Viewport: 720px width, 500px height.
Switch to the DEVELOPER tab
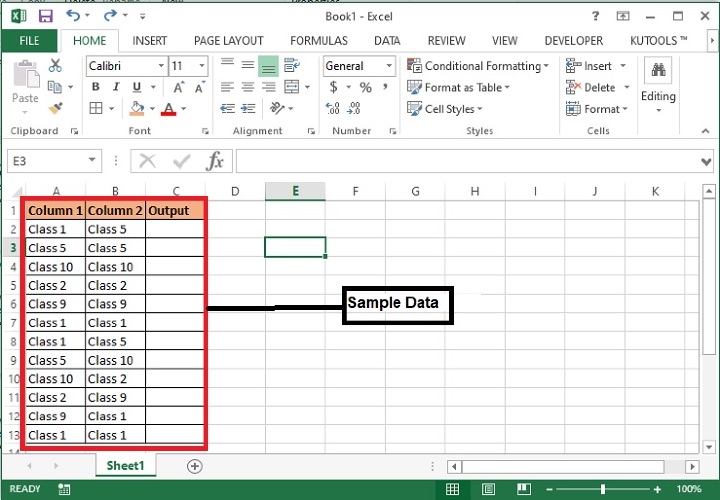574,40
